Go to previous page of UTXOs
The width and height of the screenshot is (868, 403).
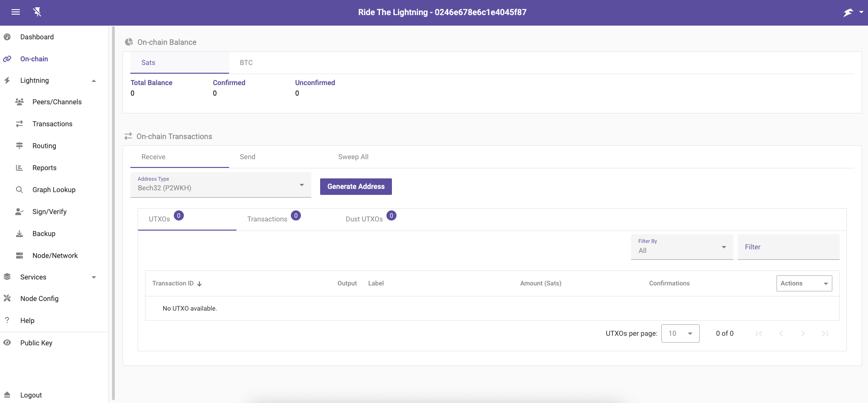click(x=781, y=333)
